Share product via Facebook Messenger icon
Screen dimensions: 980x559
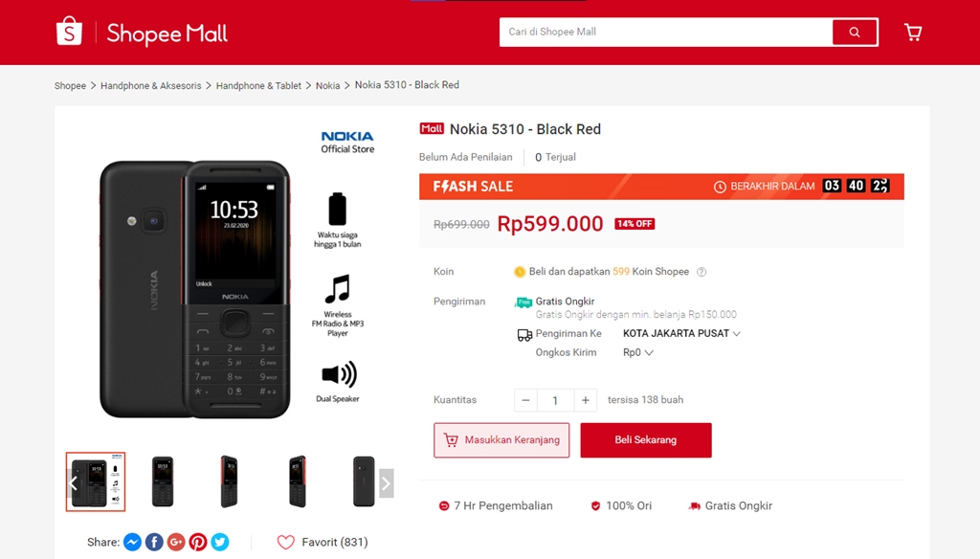point(132,542)
